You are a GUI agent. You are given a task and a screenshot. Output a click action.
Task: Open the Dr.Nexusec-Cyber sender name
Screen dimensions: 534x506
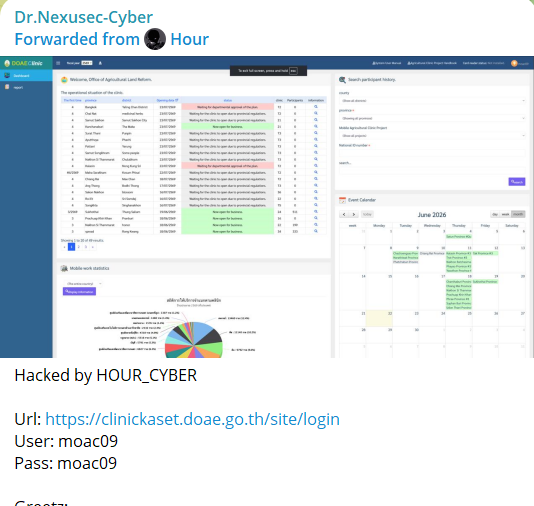pyautogui.click(x=83, y=17)
